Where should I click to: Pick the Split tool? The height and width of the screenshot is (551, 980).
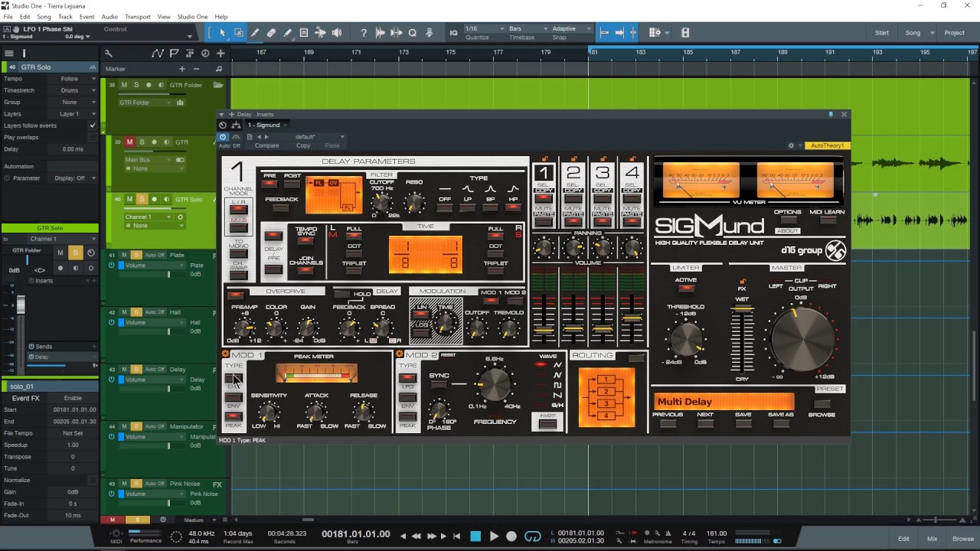(255, 33)
